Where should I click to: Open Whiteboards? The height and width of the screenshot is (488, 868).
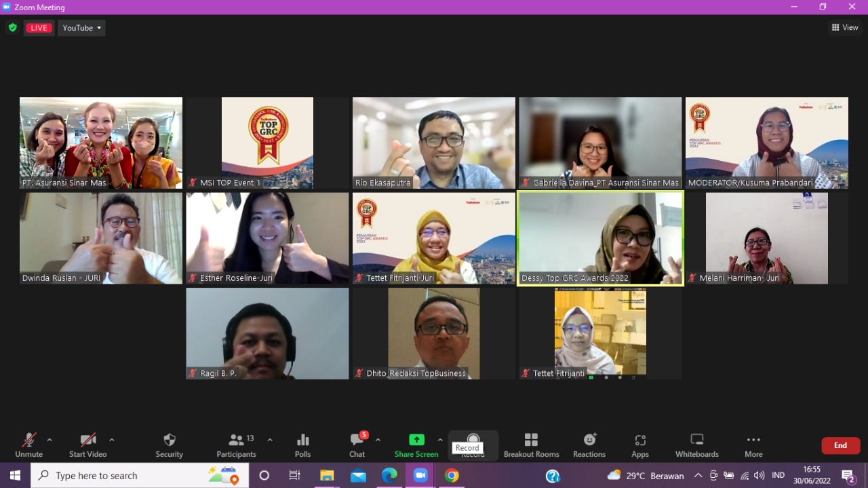pyautogui.click(x=696, y=445)
